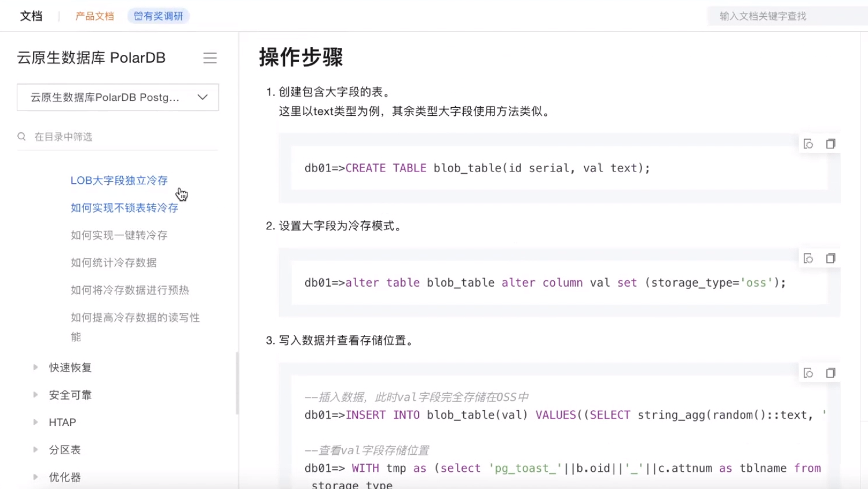Open theme preview icon on second code block
868x489 pixels.
pyautogui.click(x=808, y=258)
